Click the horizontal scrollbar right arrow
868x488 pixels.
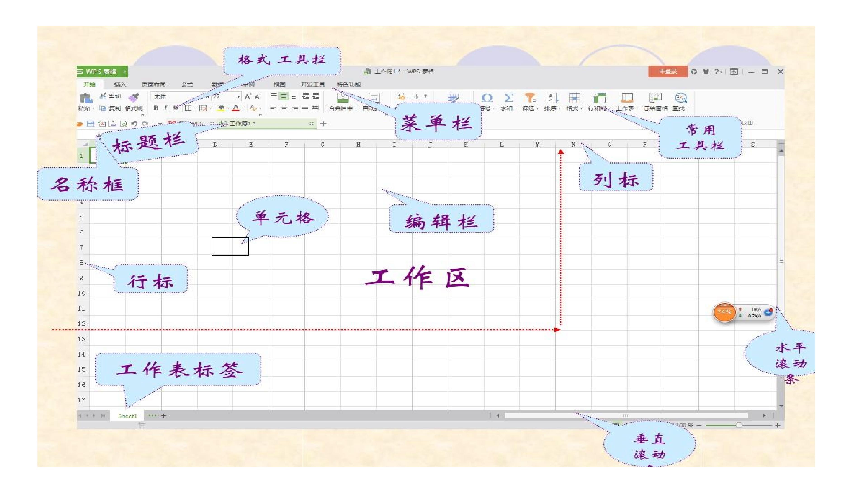(764, 416)
